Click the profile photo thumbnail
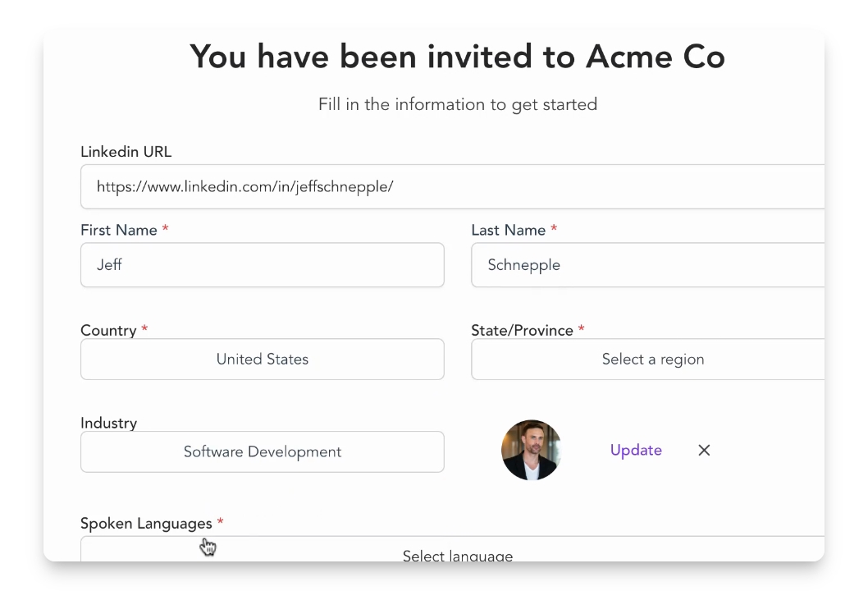 (x=531, y=450)
